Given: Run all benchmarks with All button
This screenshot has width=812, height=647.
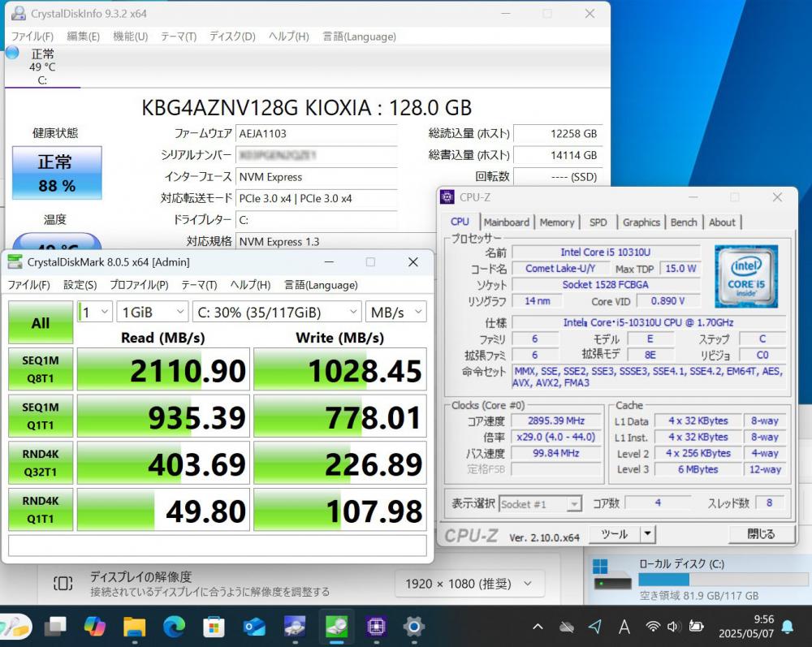Looking at the screenshot, I should pyautogui.click(x=41, y=322).
